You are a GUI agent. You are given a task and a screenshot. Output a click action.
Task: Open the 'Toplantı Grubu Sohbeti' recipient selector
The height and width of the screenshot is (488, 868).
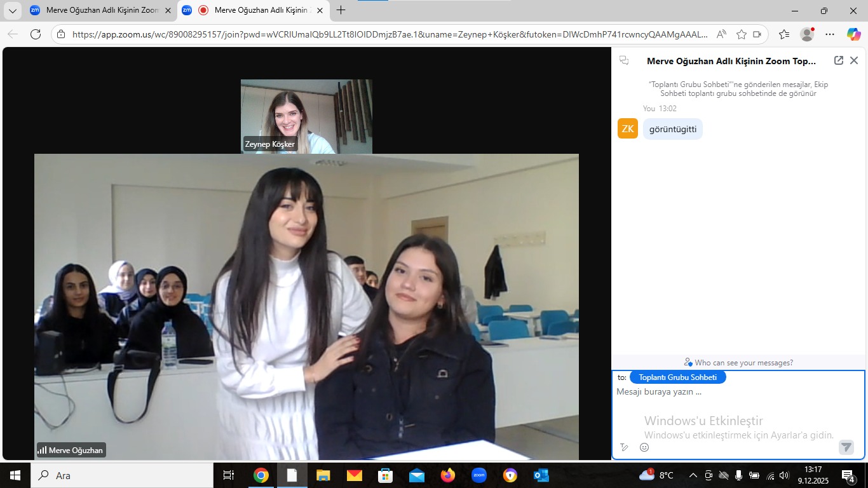click(x=677, y=377)
